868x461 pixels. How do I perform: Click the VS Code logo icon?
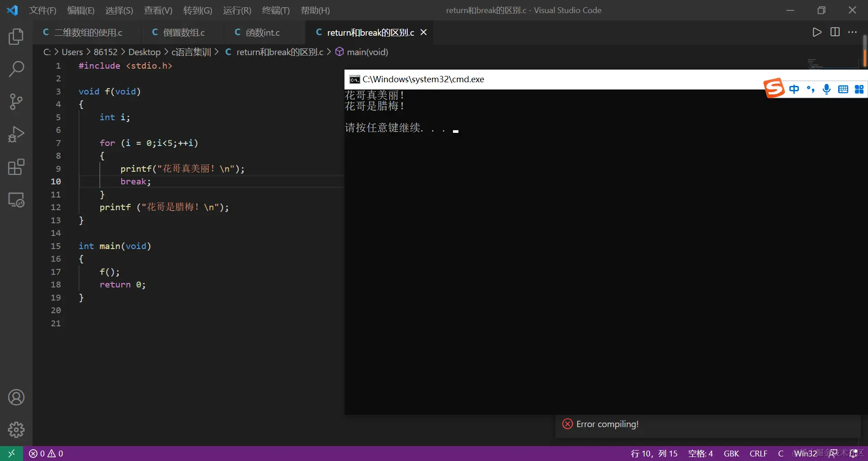[12, 10]
